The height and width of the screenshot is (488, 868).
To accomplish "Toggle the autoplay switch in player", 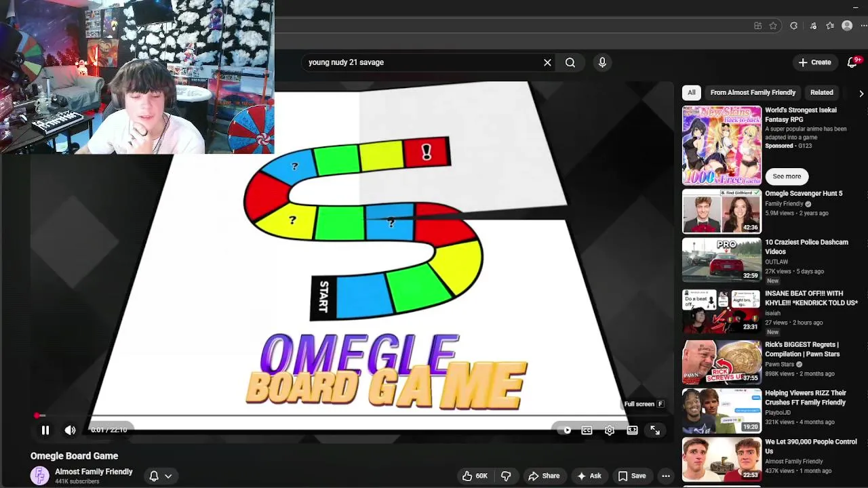I will tap(564, 430).
